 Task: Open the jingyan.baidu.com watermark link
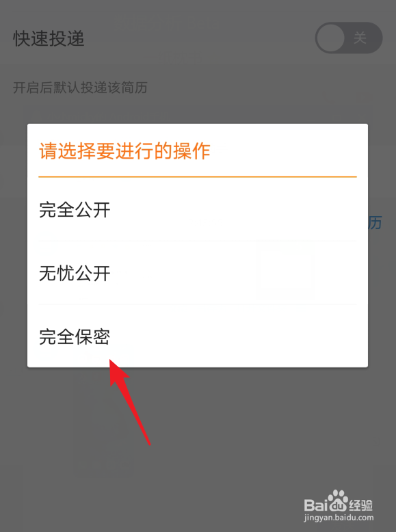coord(339,518)
